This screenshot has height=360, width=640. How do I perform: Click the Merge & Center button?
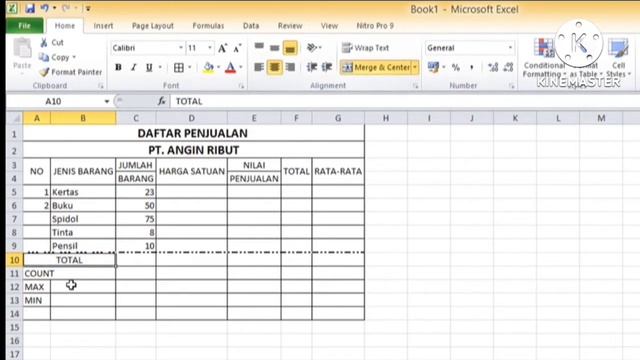[x=376, y=67]
